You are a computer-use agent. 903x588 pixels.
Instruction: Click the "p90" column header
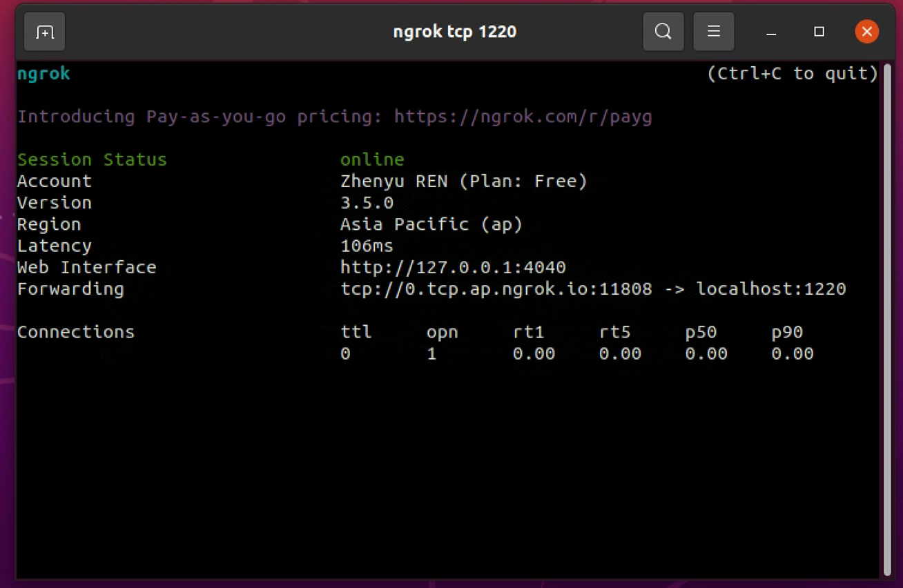pos(787,333)
